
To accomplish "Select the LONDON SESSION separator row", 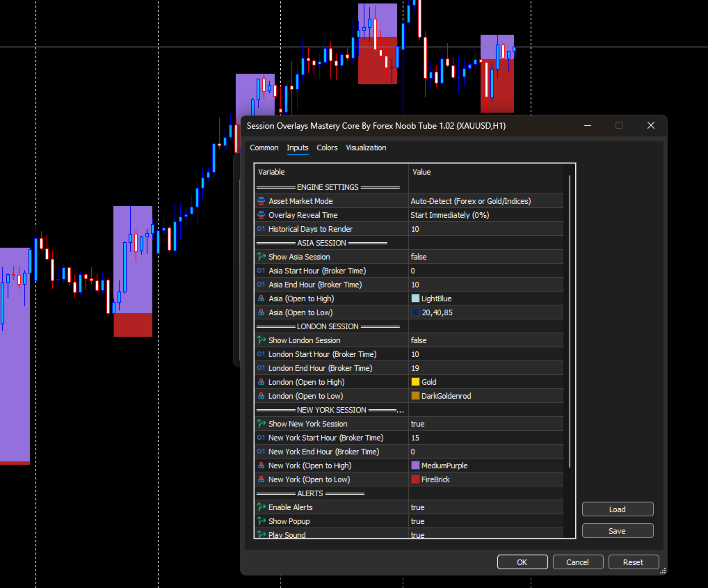I will (x=409, y=326).
